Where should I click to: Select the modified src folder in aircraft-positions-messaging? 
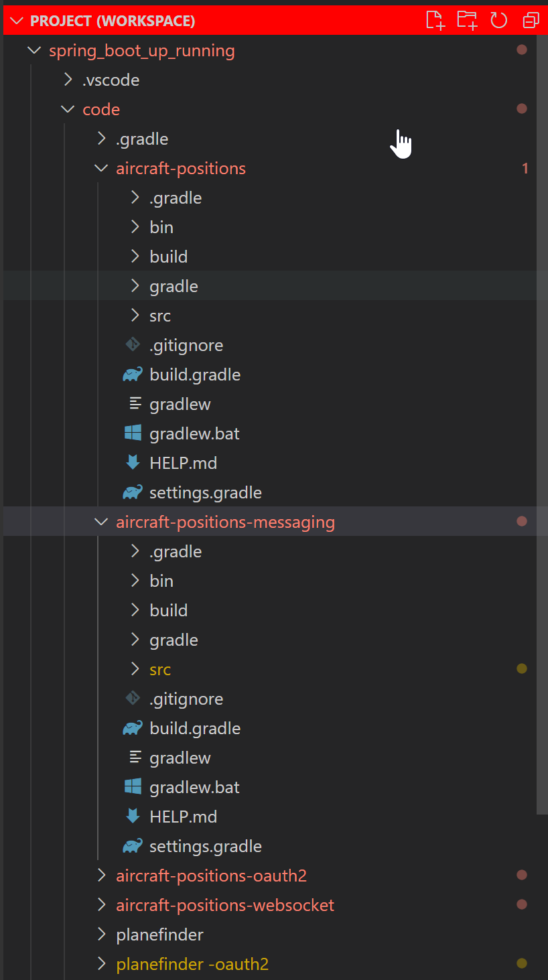(x=160, y=669)
